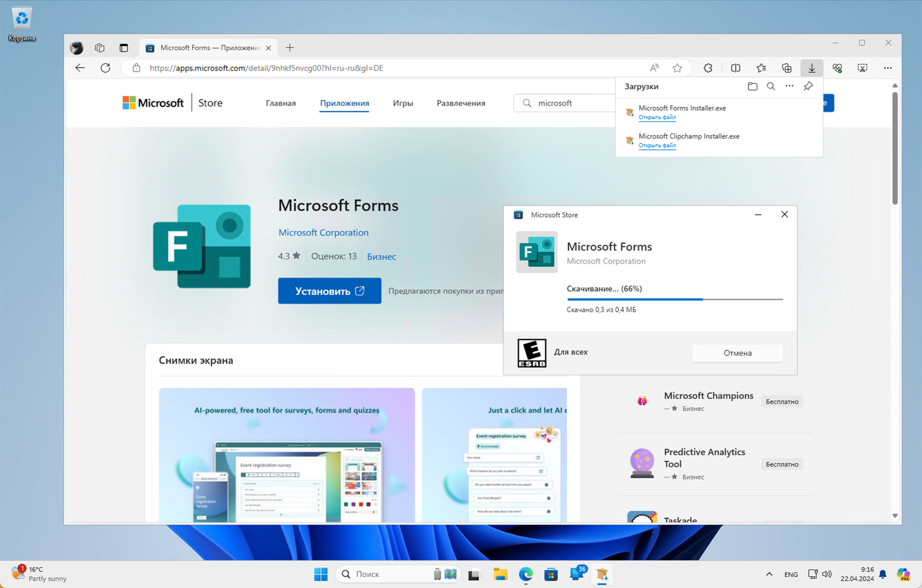The height and width of the screenshot is (588, 922).
Task: Reload the current page
Action: [106, 68]
